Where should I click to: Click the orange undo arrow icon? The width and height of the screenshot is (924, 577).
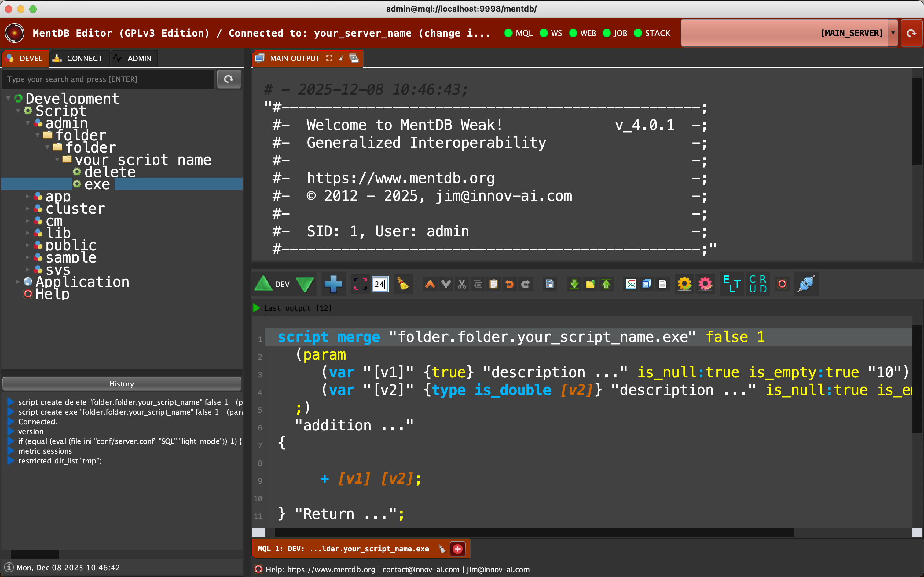509,284
